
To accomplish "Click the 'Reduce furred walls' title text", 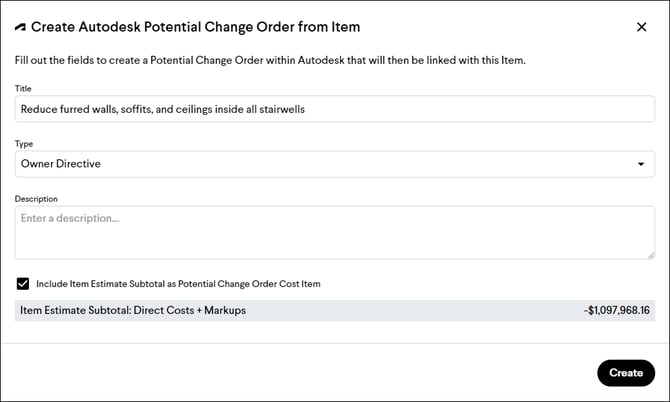I will coord(162,109).
